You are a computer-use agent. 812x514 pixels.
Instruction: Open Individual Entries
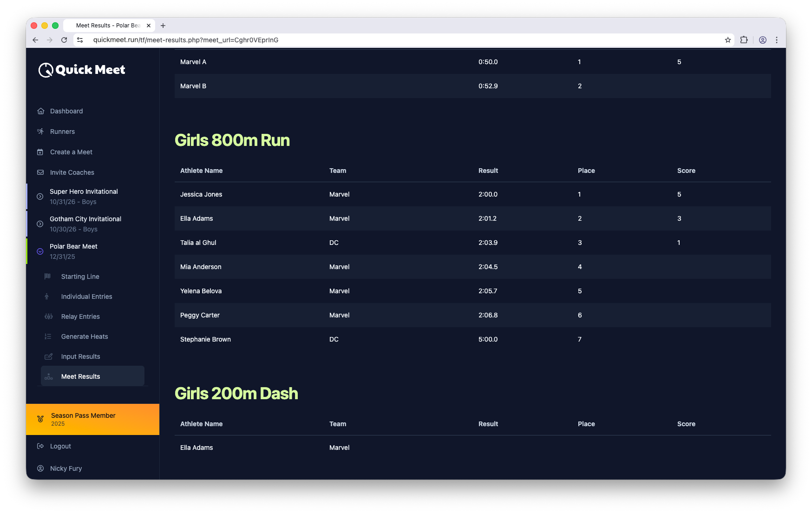(x=86, y=297)
